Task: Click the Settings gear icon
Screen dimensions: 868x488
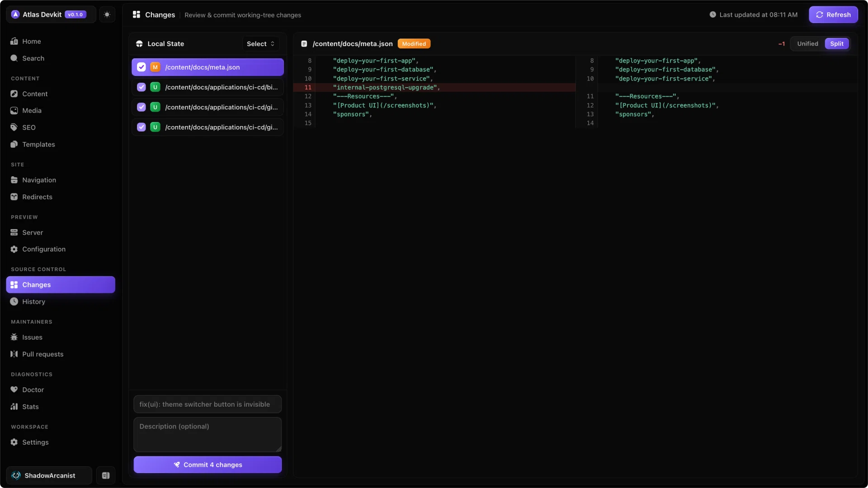Action: coord(14,442)
